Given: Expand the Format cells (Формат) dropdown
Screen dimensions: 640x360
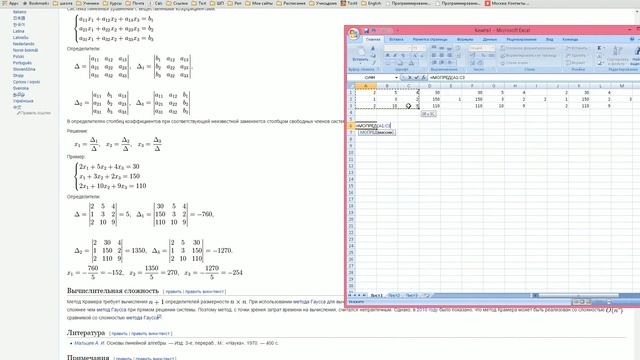Looking at the screenshot, I should [x=576, y=62].
